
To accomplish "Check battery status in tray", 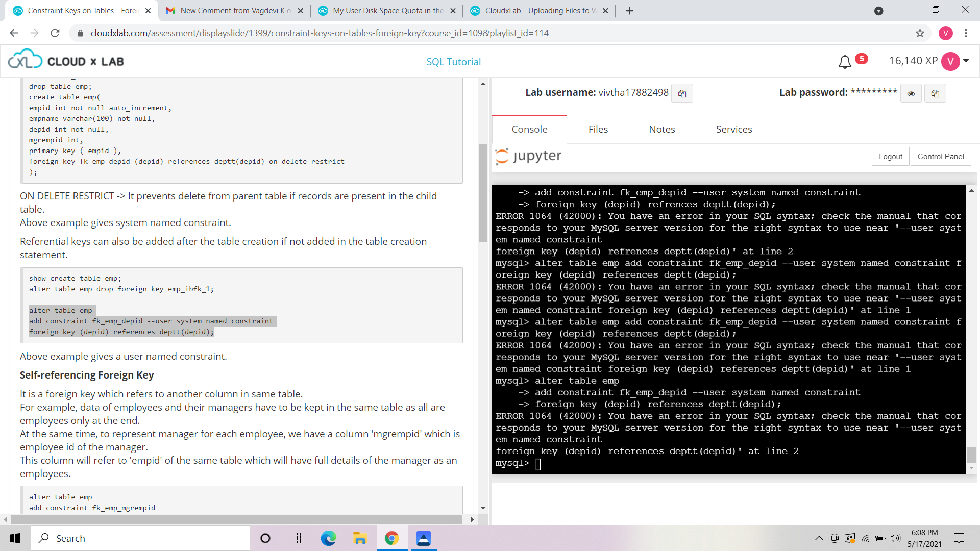I will (880, 538).
